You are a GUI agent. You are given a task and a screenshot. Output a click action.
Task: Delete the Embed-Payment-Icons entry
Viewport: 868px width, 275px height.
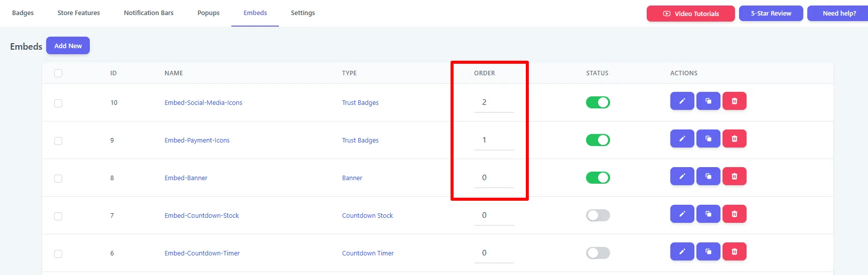pyautogui.click(x=735, y=139)
